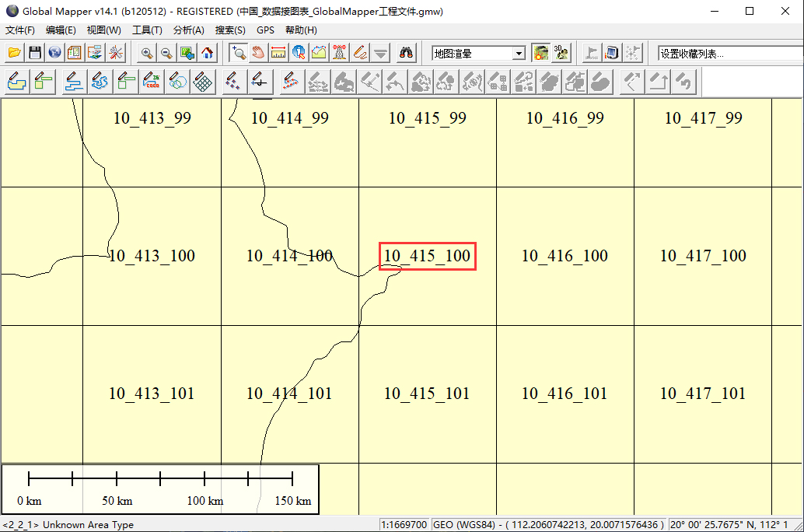This screenshot has width=804, height=532.
Task: Open the 地图渲晕 shader dropdown
Action: [519, 54]
